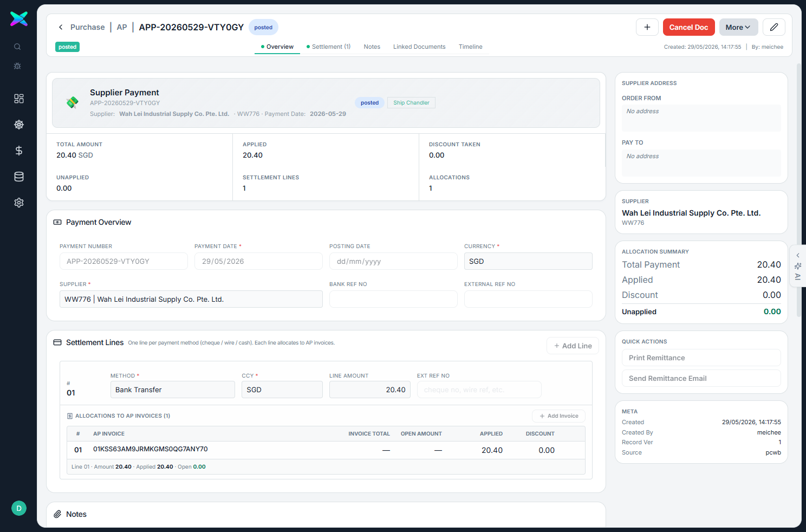Viewport: 806px width, 532px height.
Task: Click the Add Invoice button
Action: tap(558, 416)
